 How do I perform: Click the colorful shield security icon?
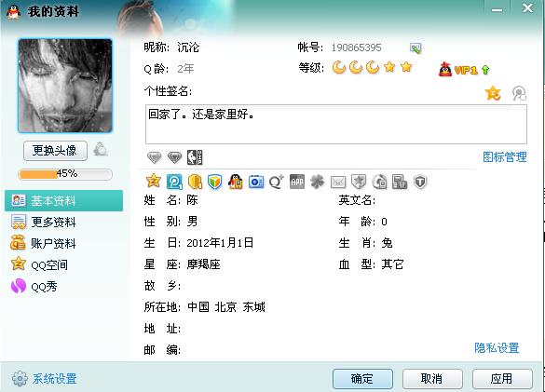215,182
